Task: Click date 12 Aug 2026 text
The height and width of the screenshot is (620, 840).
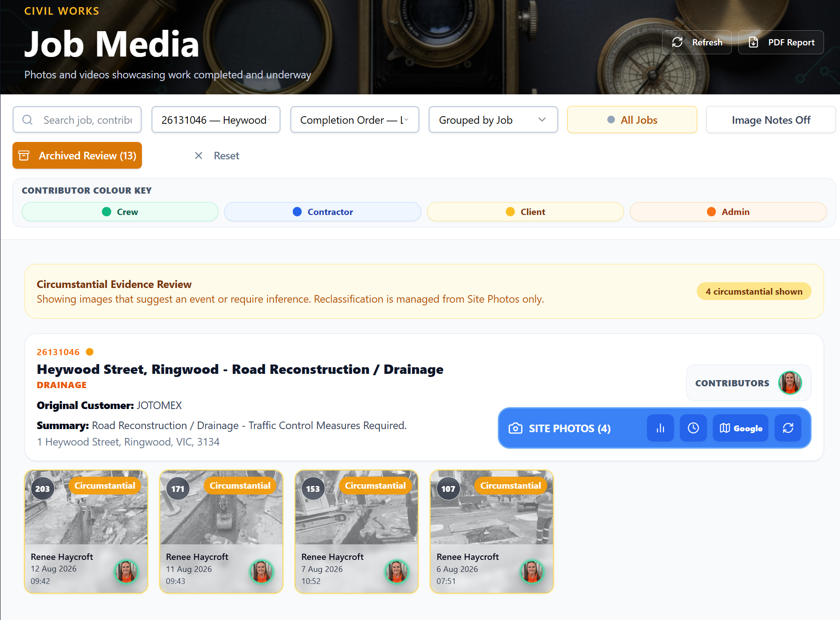Action: tap(54, 569)
